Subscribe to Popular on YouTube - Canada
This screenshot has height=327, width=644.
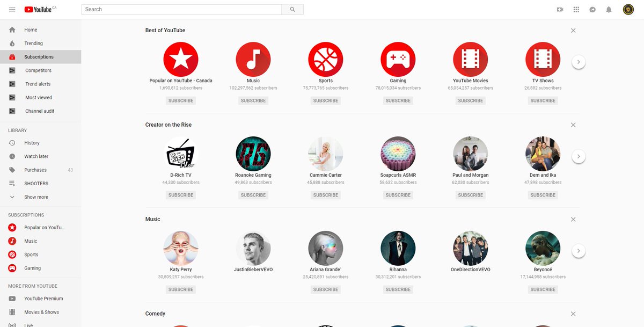(x=181, y=100)
